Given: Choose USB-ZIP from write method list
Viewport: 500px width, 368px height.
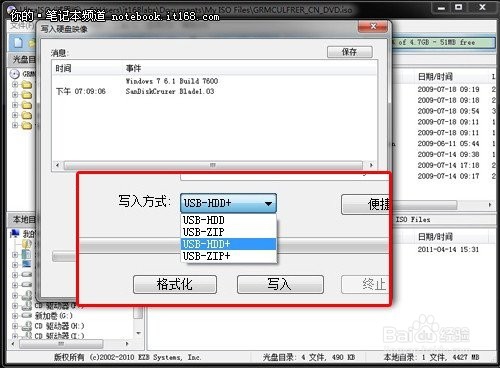Looking at the screenshot, I should pos(229,232).
